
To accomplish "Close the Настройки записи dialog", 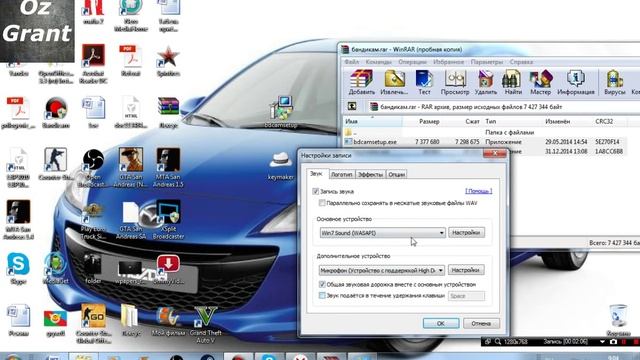I will (494, 154).
